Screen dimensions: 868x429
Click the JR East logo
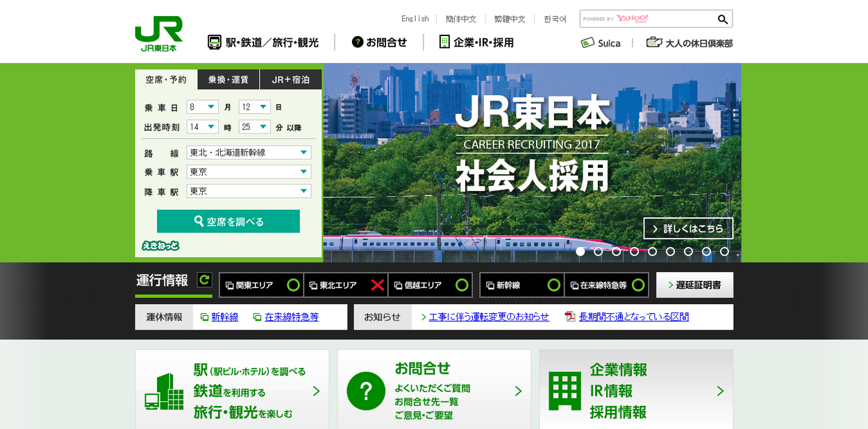coord(158,33)
